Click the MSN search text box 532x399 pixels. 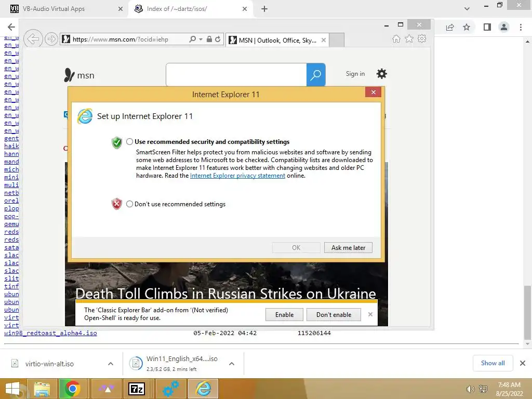236,75
